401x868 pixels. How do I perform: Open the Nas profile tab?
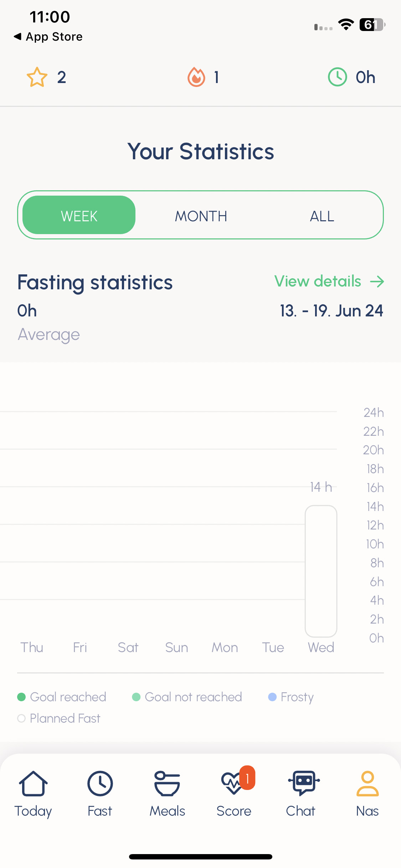coord(367,794)
